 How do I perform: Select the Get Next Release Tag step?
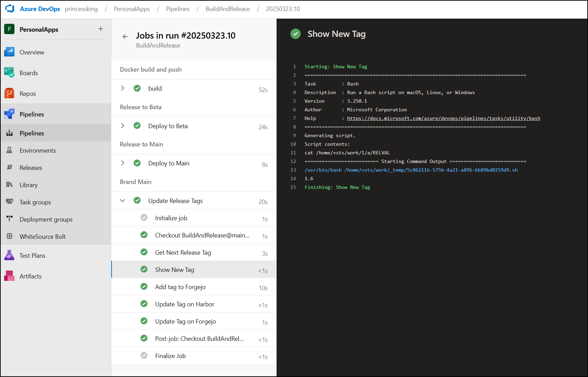point(194,252)
